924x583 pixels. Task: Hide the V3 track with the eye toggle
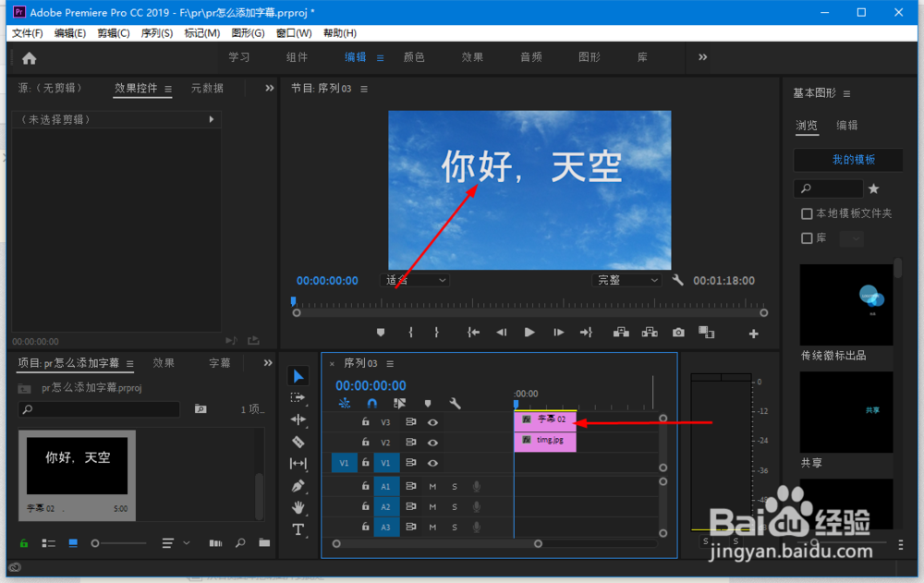(x=432, y=421)
